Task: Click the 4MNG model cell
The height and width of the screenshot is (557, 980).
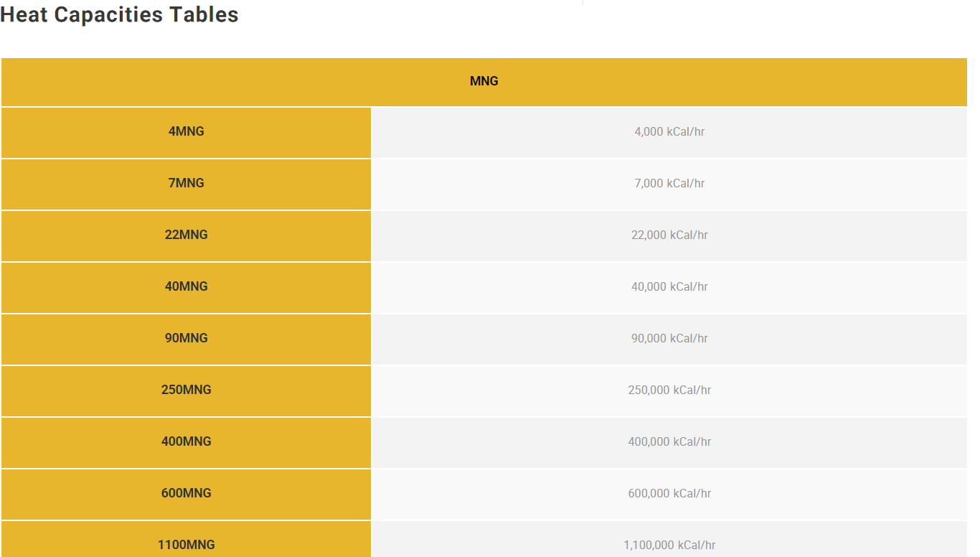Action: (187, 132)
